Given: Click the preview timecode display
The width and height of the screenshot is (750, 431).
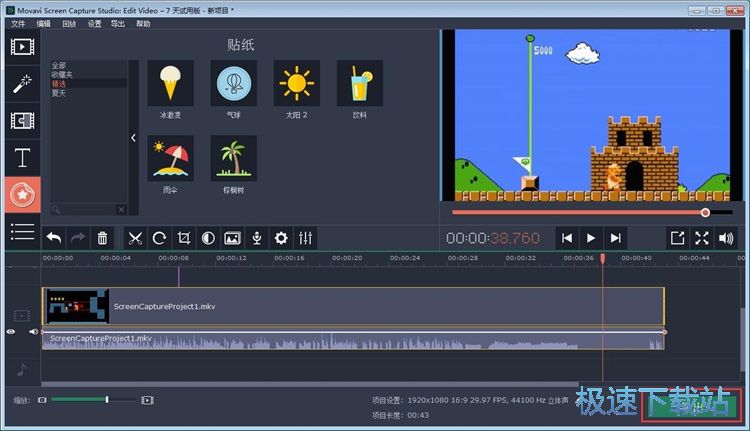Looking at the screenshot, I should tap(493, 238).
